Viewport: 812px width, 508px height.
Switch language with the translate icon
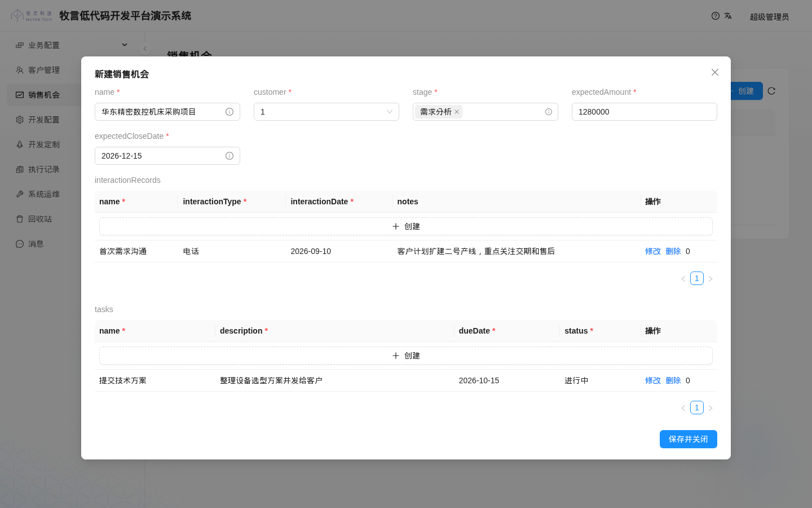[728, 16]
